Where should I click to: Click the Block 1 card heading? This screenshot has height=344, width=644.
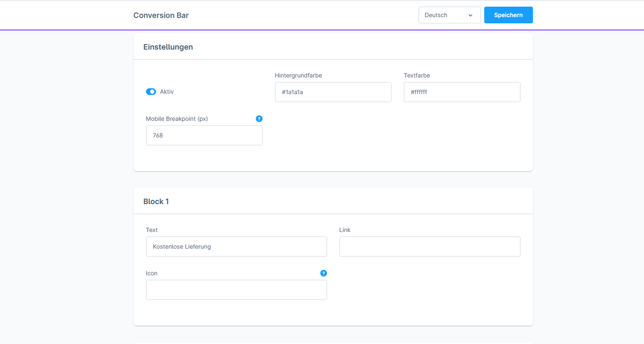(156, 201)
